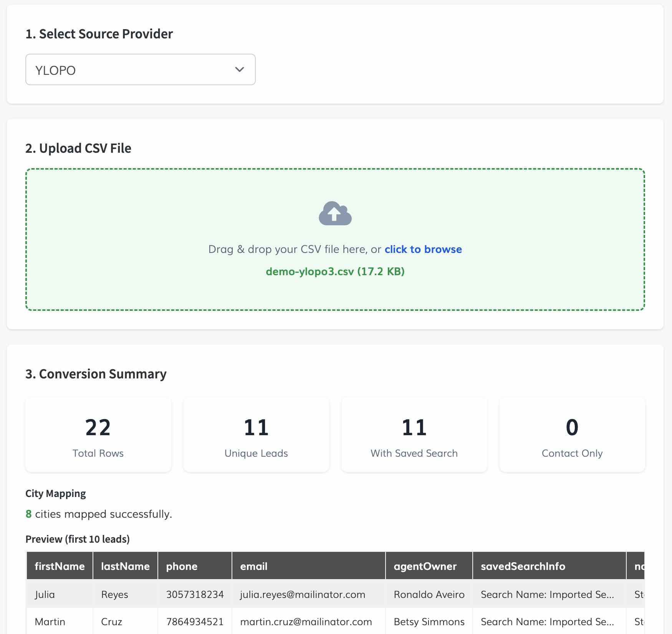The width and height of the screenshot is (672, 634).
Task: Select the Unique Leads summary card
Action: point(256,435)
